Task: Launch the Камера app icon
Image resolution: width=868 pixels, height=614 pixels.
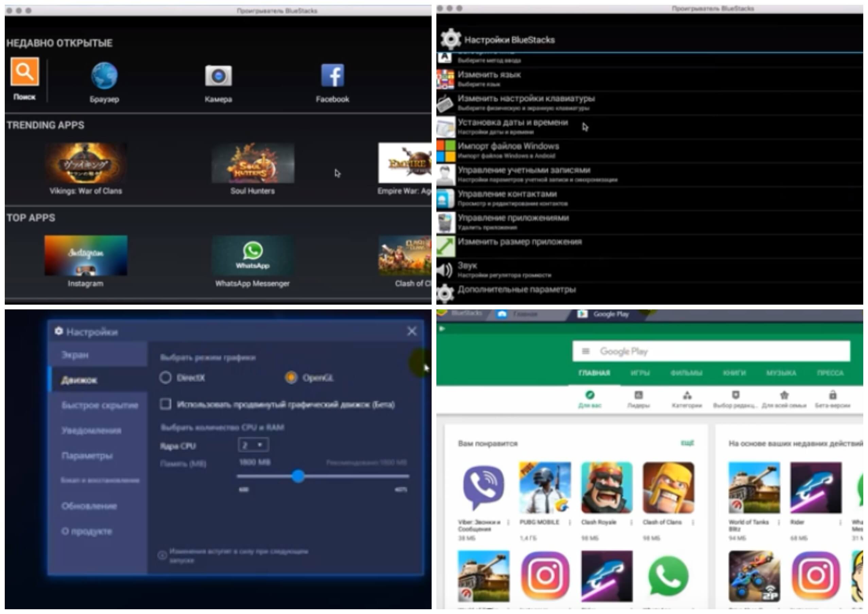Action: (218, 75)
